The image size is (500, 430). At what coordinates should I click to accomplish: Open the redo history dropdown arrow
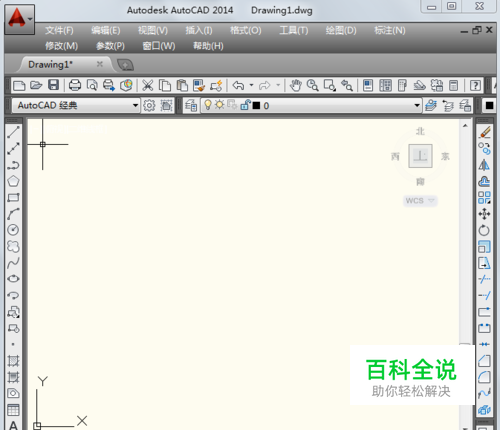click(278, 85)
